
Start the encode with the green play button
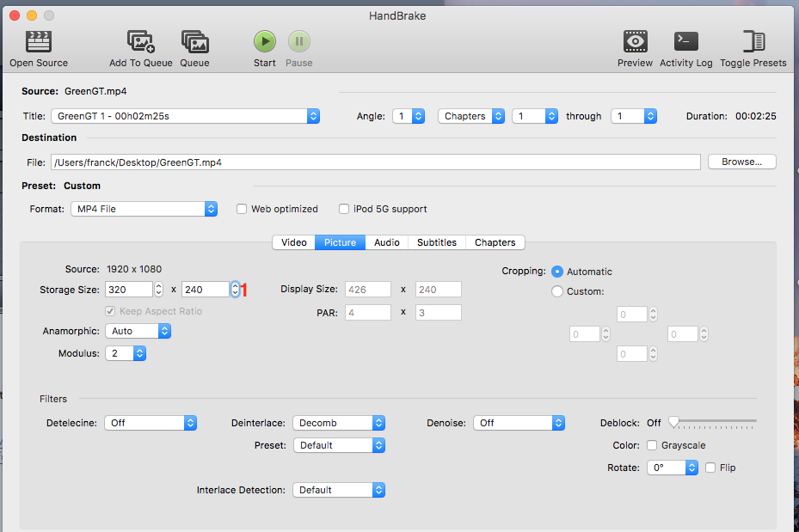click(265, 42)
